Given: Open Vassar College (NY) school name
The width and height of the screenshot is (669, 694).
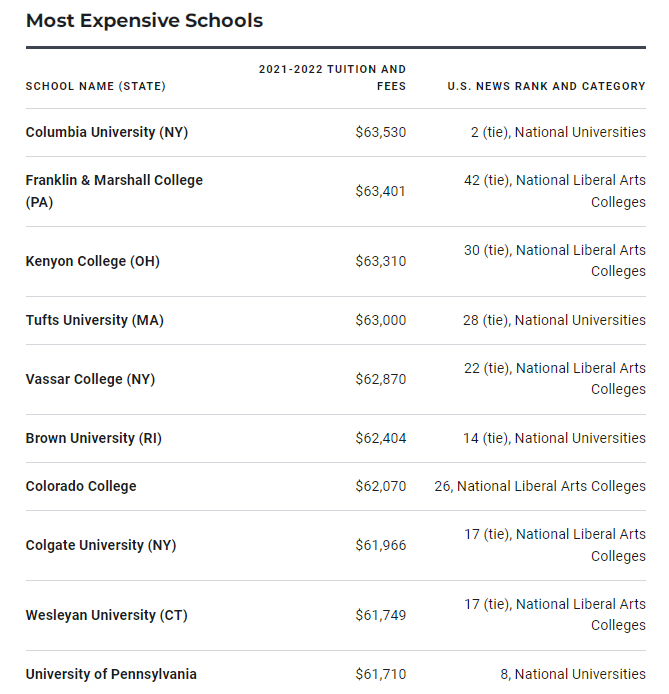Looking at the screenshot, I should click(91, 379).
